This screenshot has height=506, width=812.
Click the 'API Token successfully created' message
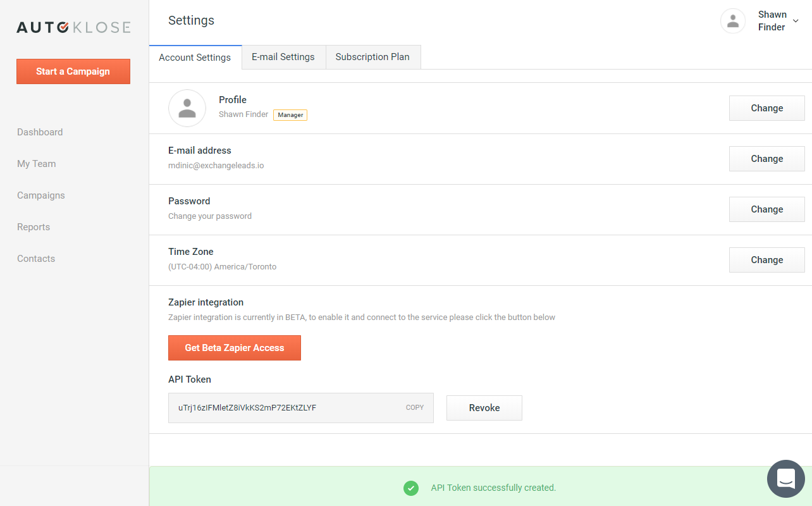click(x=493, y=488)
